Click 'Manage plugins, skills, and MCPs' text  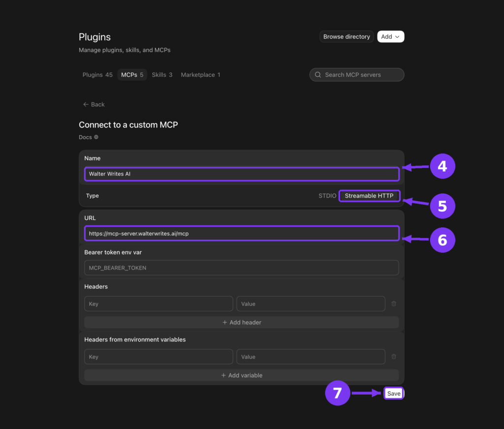pos(125,50)
